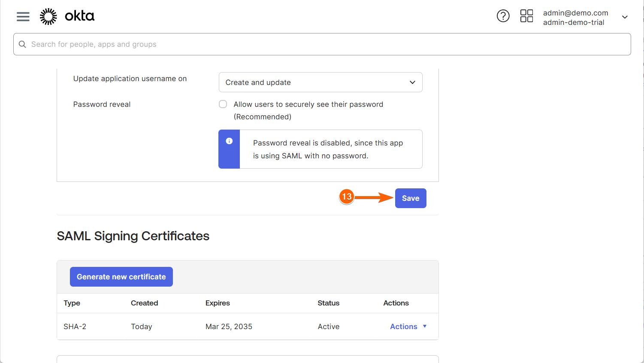The width and height of the screenshot is (644, 363).
Task: Click the Save button
Action: (x=411, y=198)
